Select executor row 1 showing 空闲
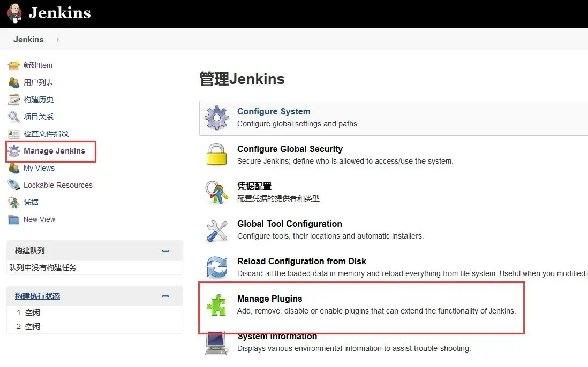588x367 pixels. tap(29, 312)
